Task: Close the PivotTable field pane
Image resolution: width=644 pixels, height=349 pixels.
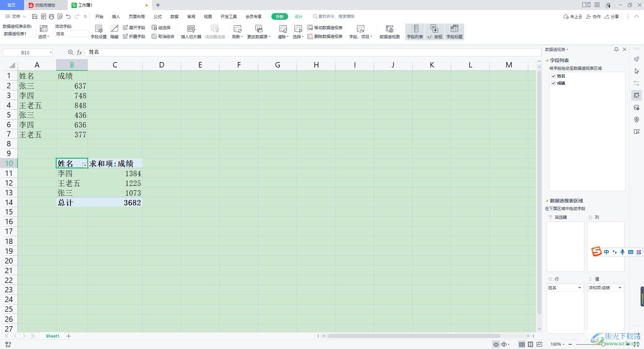Action: click(x=625, y=49)
